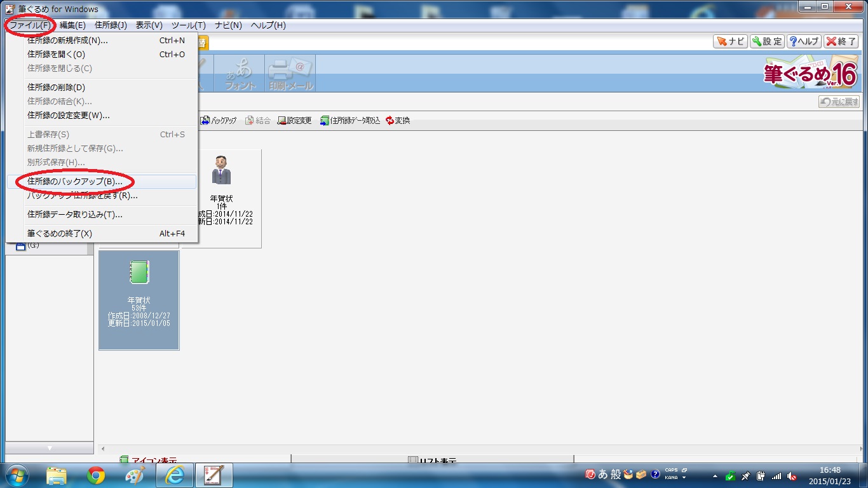Screen dimensions: 868x488
Task: Click the 設定 button
Action: [x=767, y=41]
